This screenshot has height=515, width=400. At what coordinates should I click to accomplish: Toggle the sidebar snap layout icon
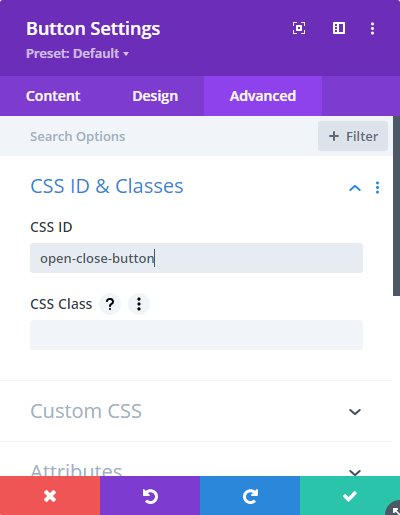(339, 28)
